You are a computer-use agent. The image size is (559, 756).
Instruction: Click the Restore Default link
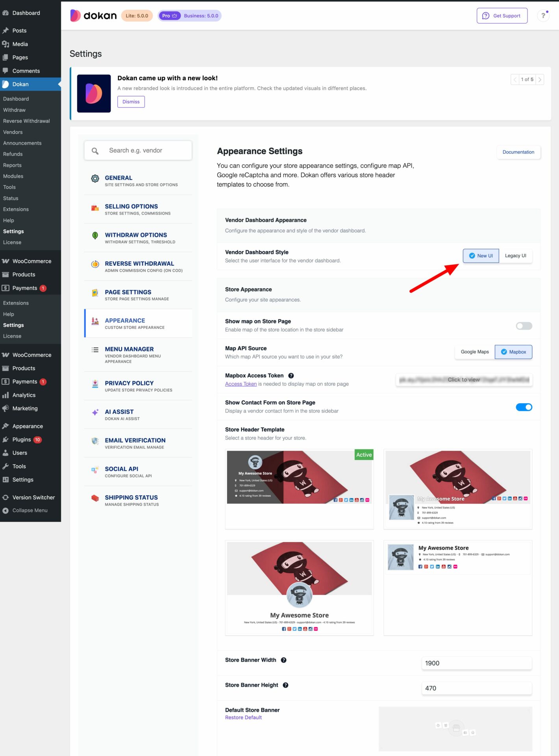(243, 718)
